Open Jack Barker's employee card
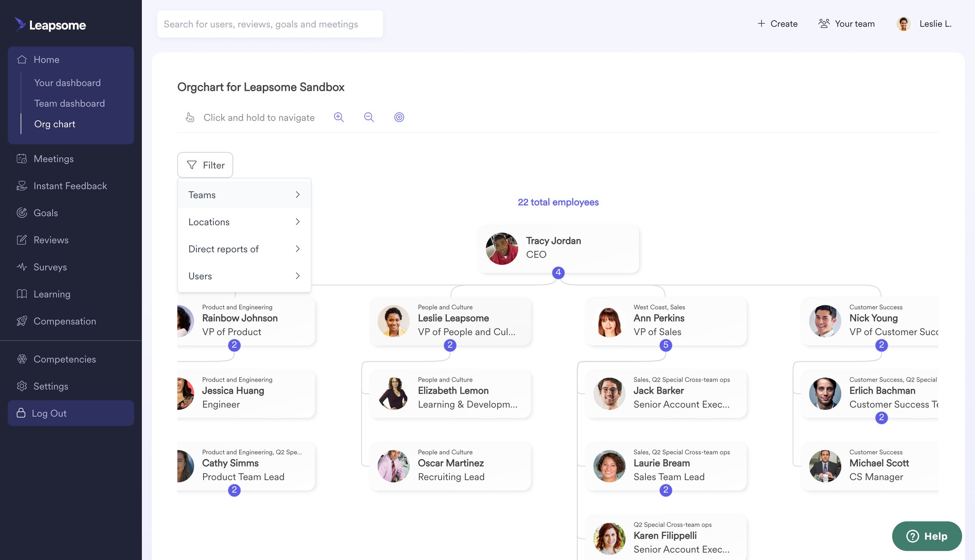This screenshot has width=975, height=560. click(x=666, y=394)
